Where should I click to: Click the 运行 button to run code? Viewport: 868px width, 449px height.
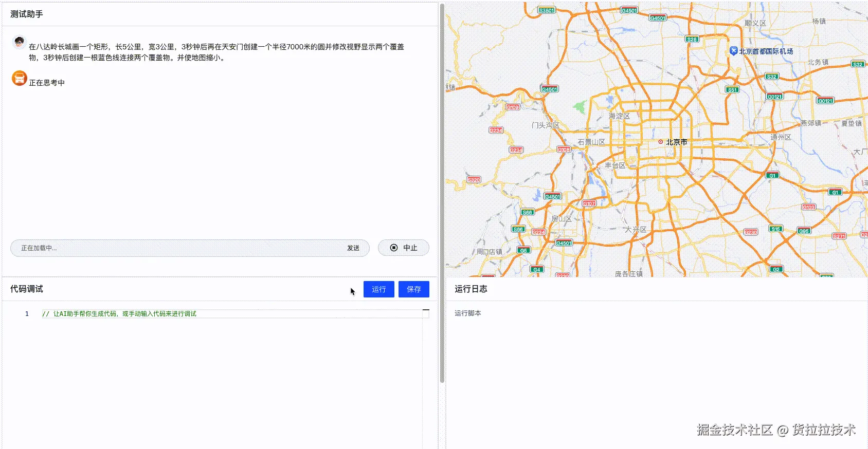tap(378, 289)
